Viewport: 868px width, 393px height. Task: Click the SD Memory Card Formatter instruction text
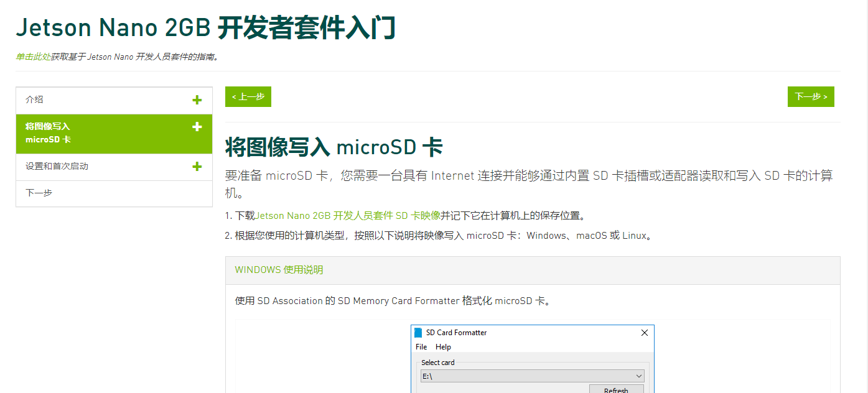[x=393, y=301]
